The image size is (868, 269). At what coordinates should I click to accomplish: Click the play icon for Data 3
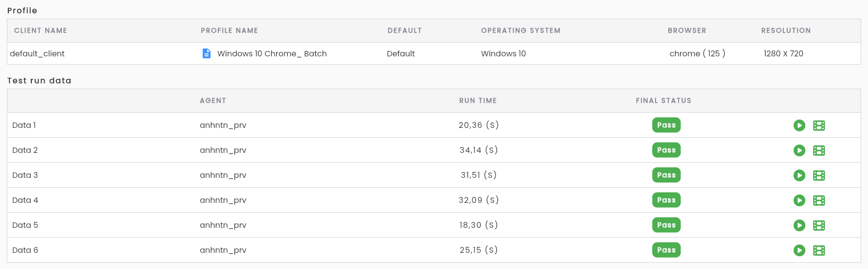(799, 175)
